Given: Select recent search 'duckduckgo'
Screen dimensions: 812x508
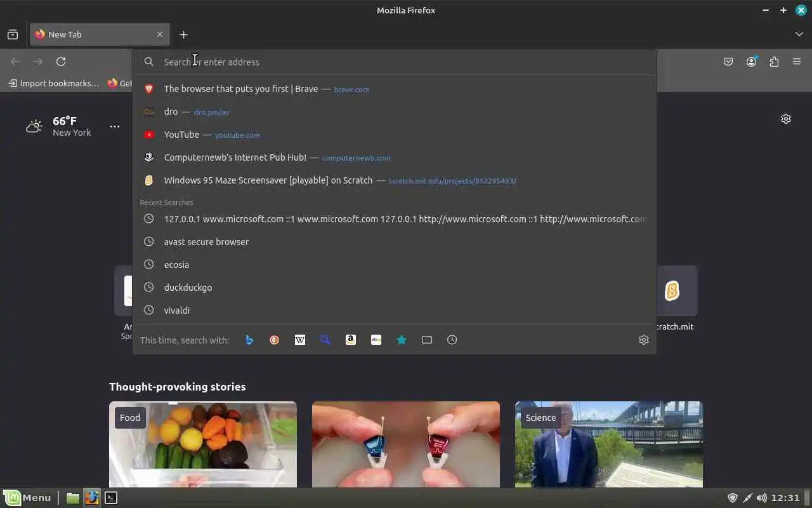Looking at the screenshot, I should coord(395,287).
